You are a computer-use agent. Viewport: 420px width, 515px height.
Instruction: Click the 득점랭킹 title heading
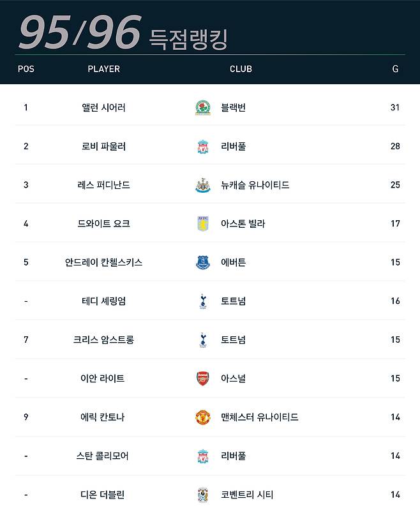188,38
